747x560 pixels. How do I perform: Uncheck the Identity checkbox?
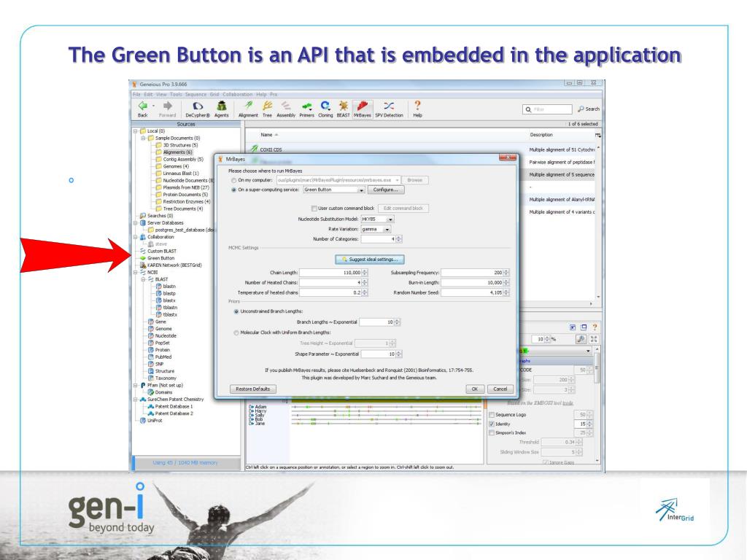(492, 424)
